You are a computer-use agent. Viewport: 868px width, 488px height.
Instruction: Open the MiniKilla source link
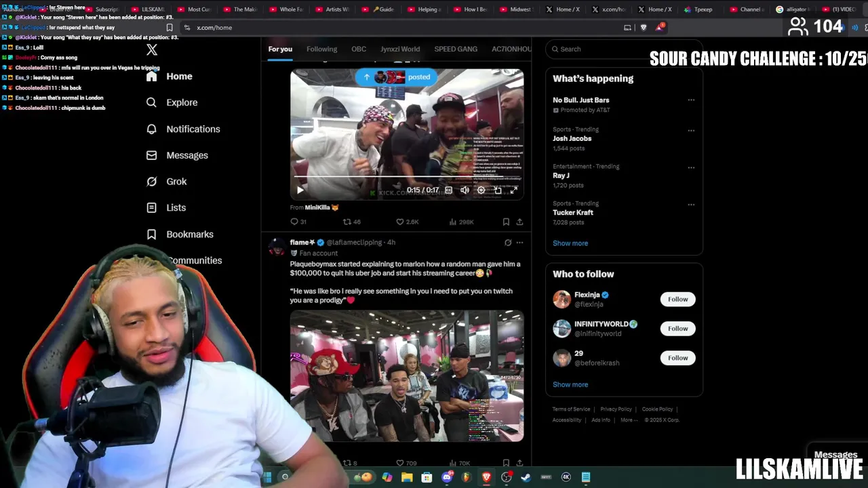pyautogui.click(x=321, y=207)
